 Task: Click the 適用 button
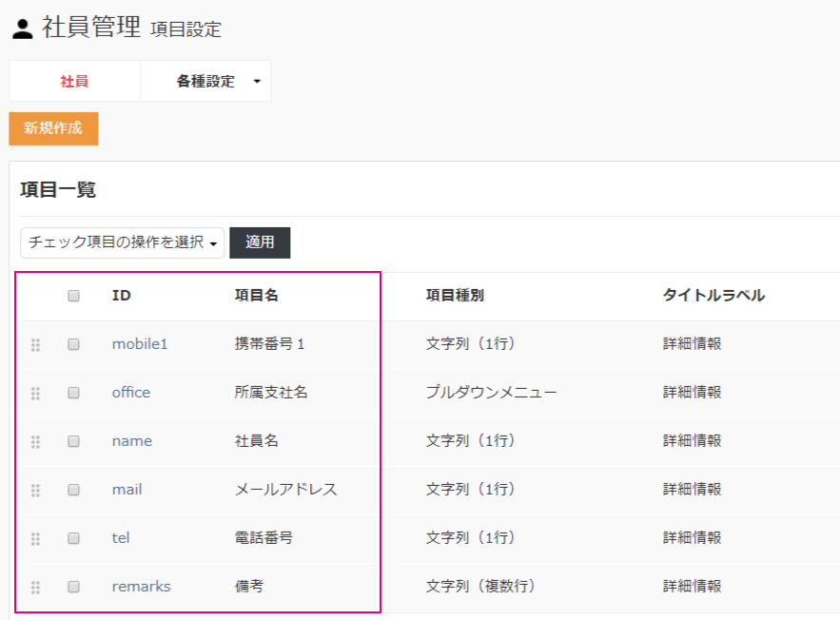click(260, 242)
